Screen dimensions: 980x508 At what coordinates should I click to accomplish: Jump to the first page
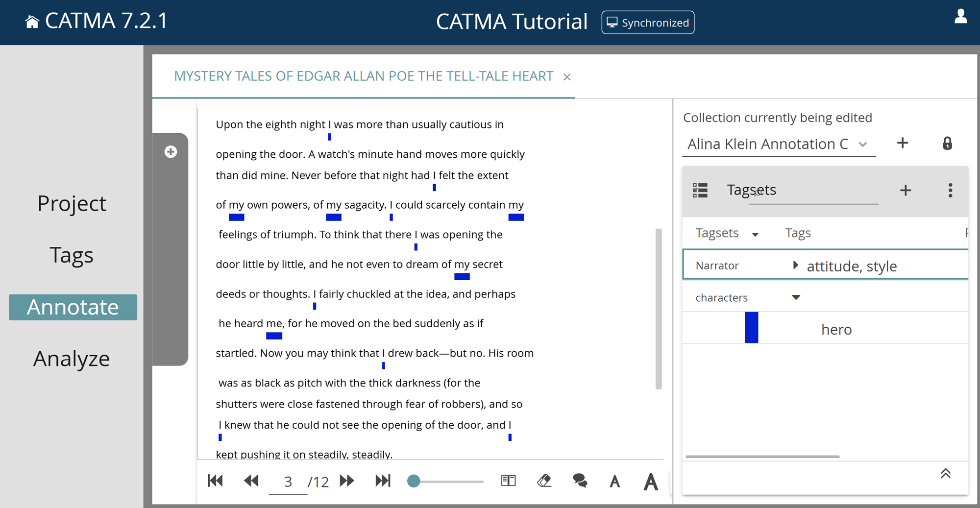click(215, 481)
